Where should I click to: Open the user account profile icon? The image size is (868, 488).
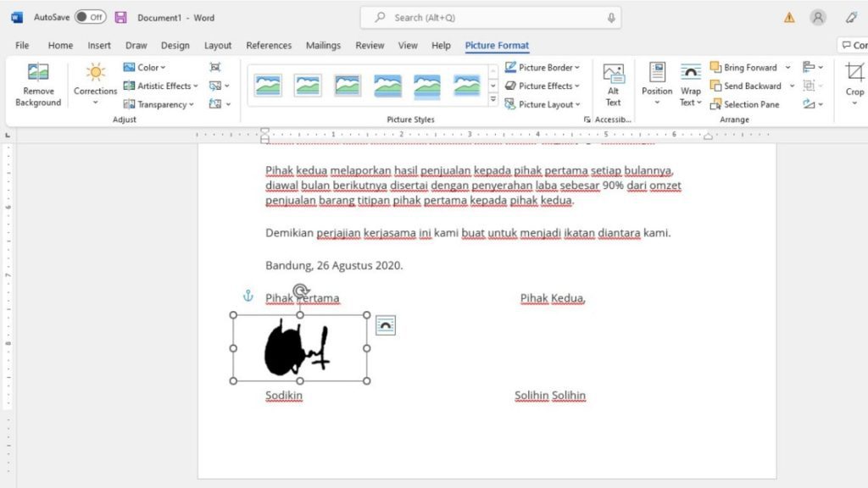818,18
